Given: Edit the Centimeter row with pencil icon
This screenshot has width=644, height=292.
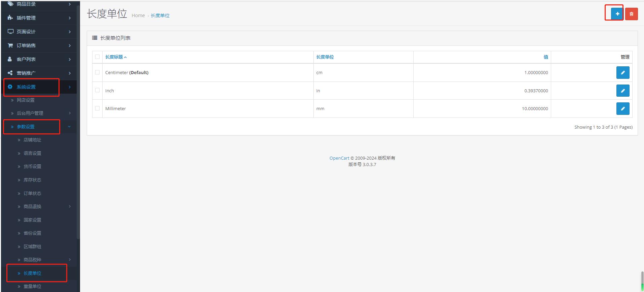Looking at the screenshot, I should tap(622, 72).
